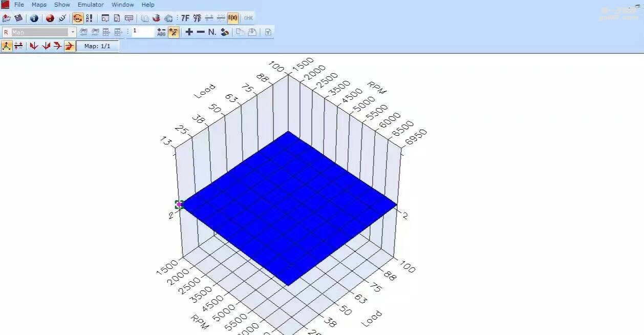Toggle the 3D axis view button
This screenshot has width=644, height=335.
tap(7, 46)
